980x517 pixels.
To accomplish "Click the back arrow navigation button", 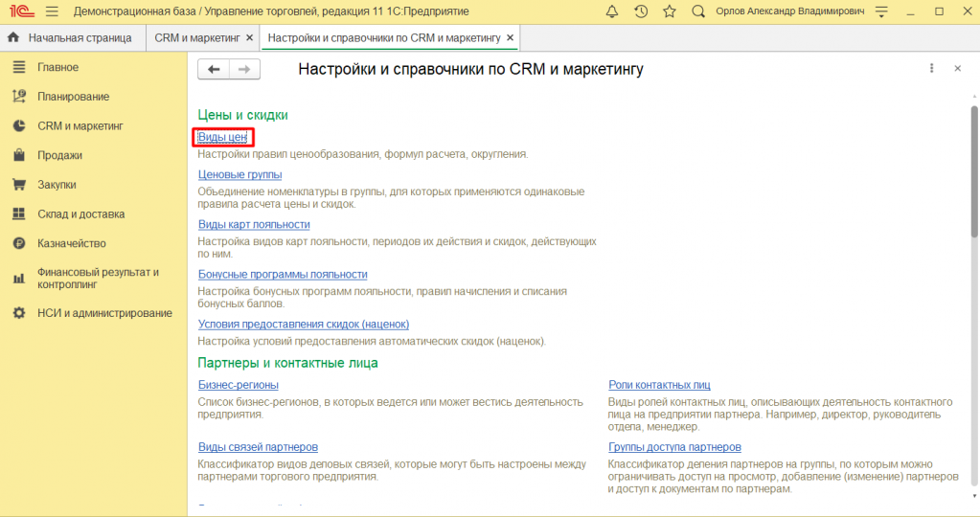I will [214, 69].
